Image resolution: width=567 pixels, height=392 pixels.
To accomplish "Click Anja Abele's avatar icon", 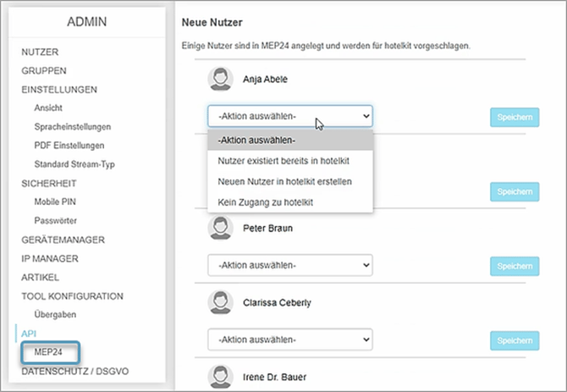I will 220,80.
